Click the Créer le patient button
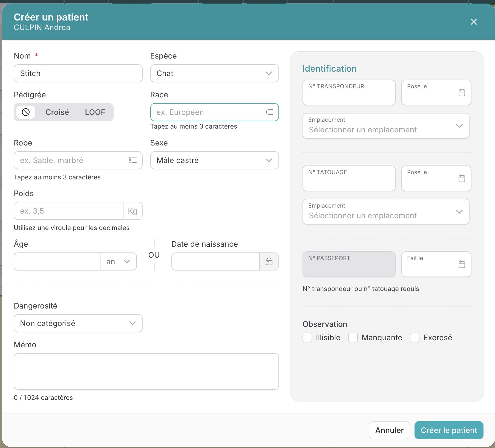The image size is (495, 448). point(449,430)
